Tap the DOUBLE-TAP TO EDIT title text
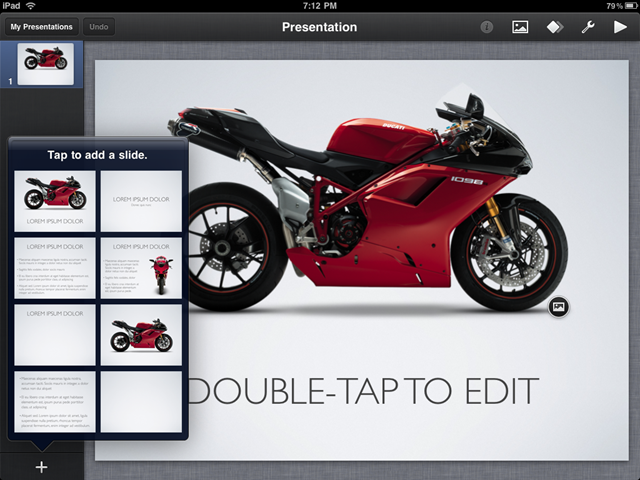640x480 pixels. [363, 391]
